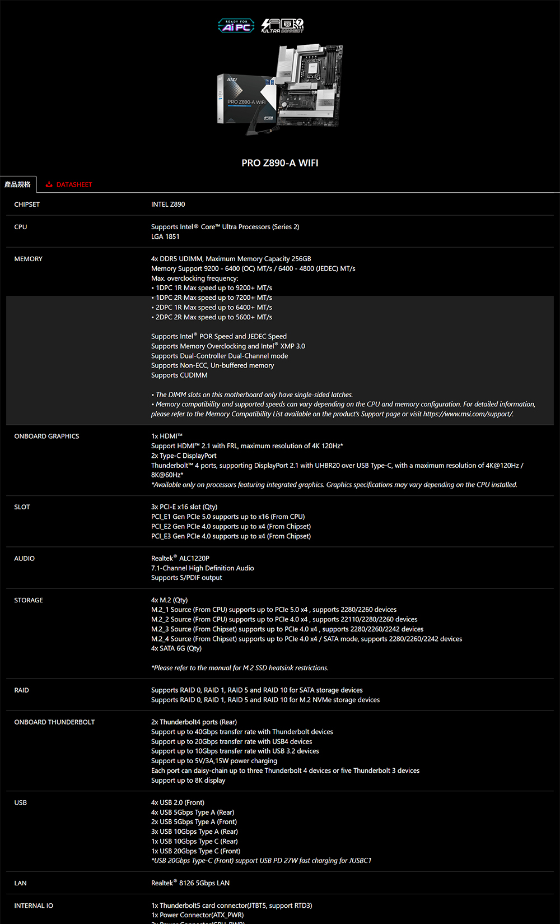Click the Ready for AI PC badge

tap(236, 25)
